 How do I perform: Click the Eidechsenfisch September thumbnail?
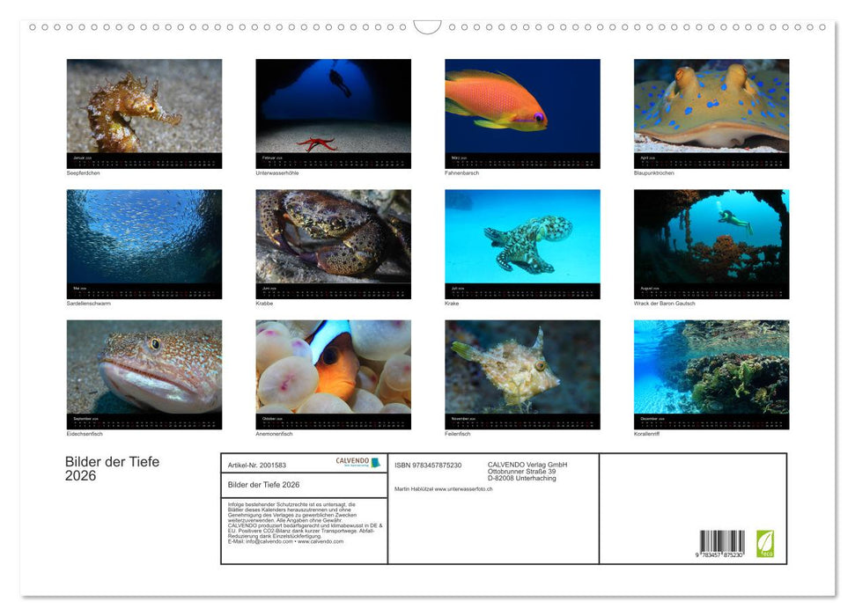pyautogui.click(x=144, y=375)
